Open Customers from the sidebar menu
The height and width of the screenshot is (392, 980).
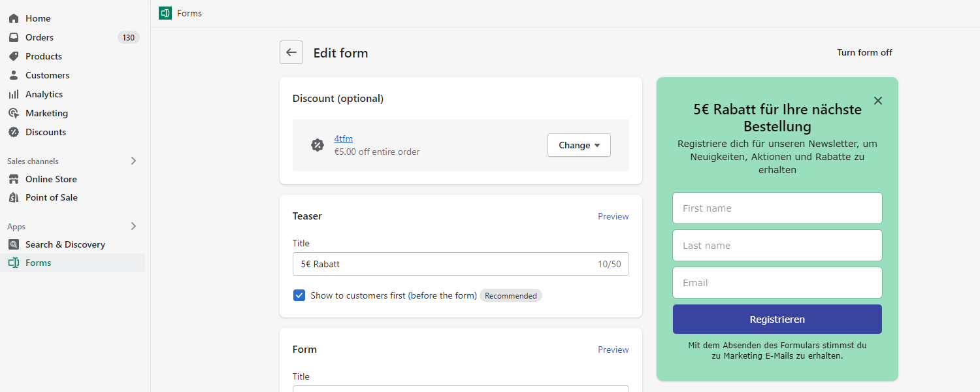click(47, 74)
